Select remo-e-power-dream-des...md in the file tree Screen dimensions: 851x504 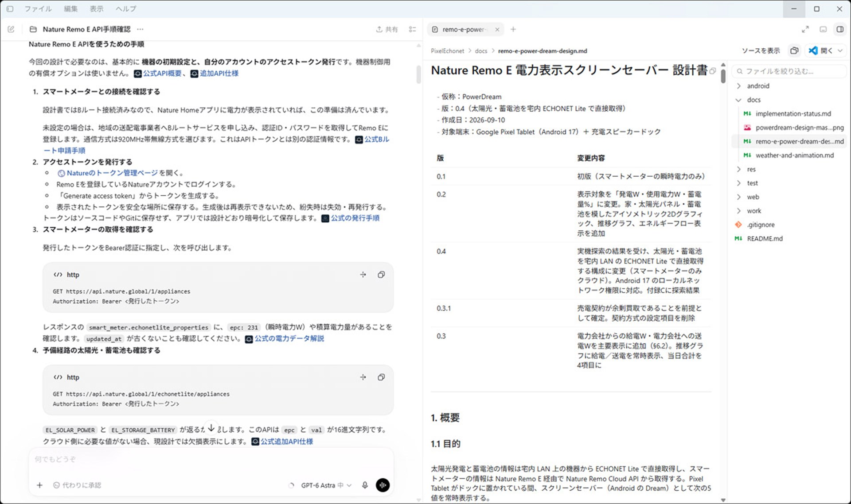tap(789, 141)
